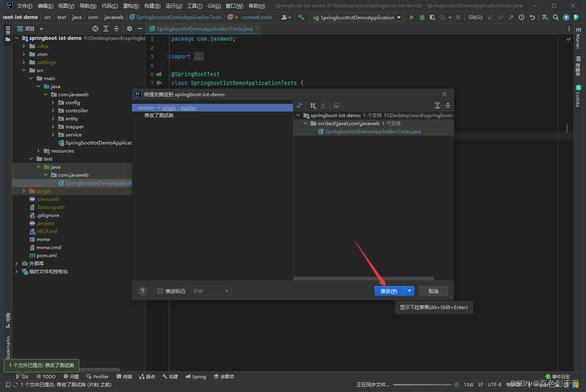Viewport: 586px width, 392px height.
Task: Expand the resources folder
Action: (x=38, y=151)
